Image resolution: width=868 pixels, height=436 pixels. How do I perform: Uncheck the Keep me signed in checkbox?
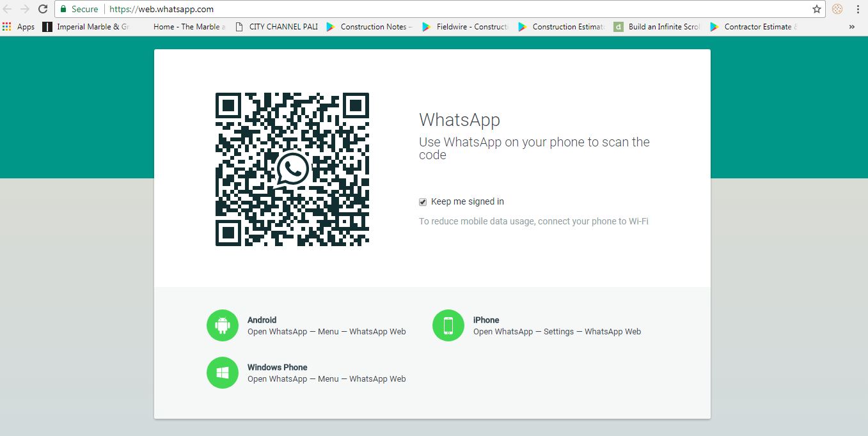423,202
